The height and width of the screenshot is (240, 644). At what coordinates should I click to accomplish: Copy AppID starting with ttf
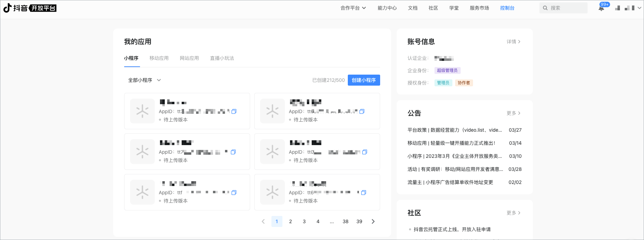[234, 193]
